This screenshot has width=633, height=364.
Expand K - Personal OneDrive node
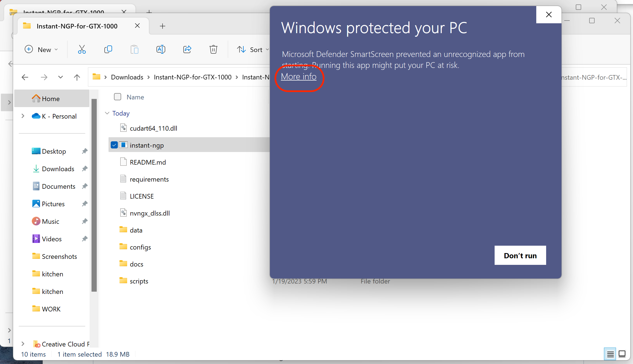23,116
